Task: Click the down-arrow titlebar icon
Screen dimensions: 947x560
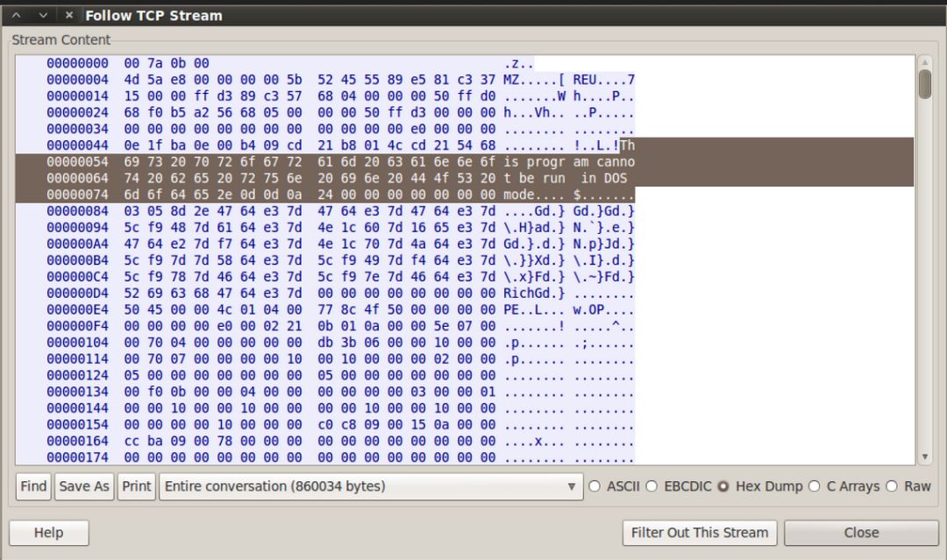Action: 43,15
